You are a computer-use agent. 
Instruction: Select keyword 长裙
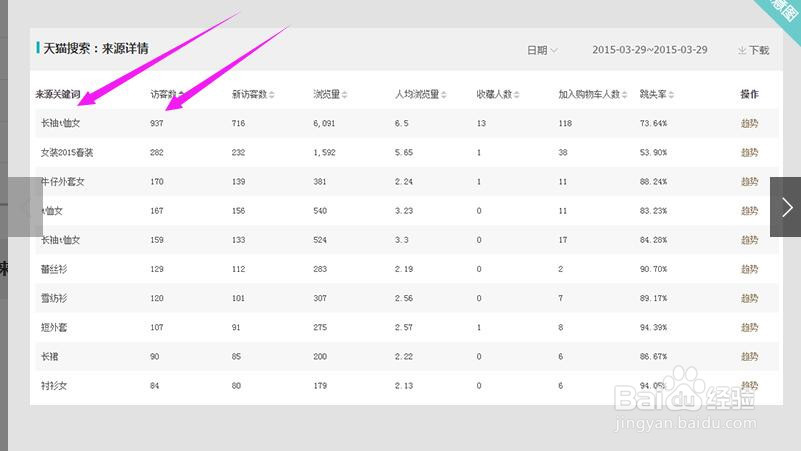click(50, 357)
